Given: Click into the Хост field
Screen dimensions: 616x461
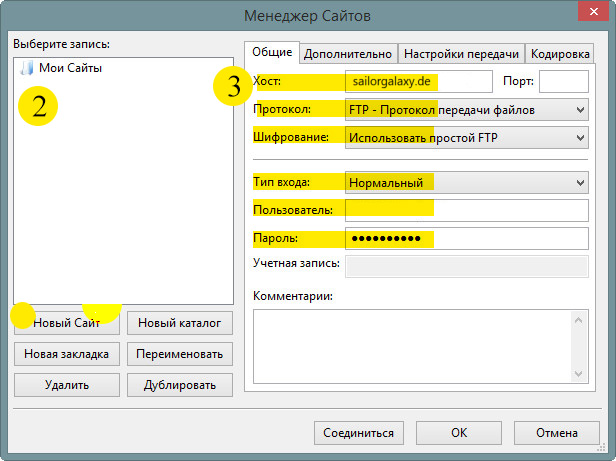Looking at the screenshot, I should coord(418,81).
